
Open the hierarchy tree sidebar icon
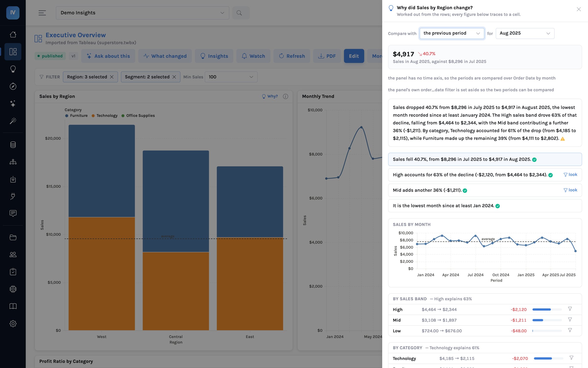13,162
